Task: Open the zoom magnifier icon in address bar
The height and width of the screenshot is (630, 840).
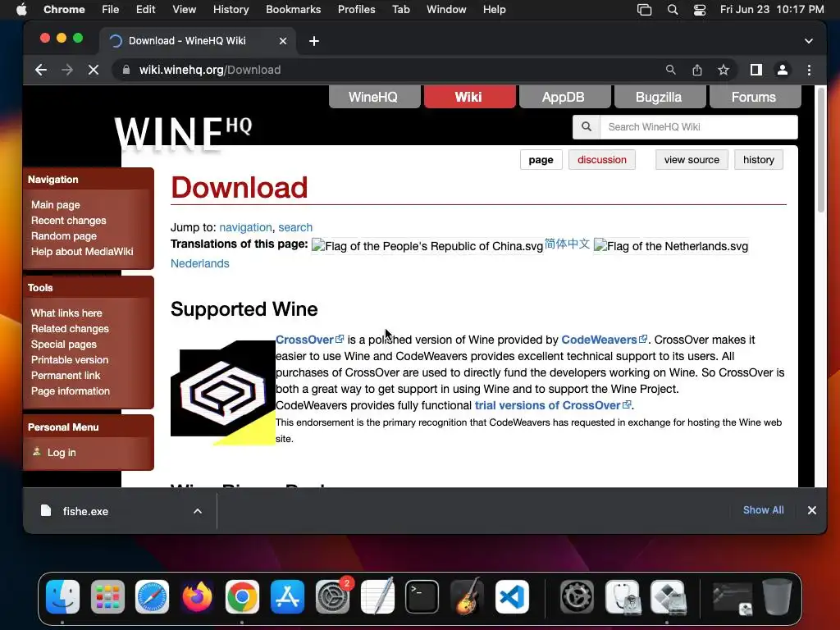Action: point(670,70)
